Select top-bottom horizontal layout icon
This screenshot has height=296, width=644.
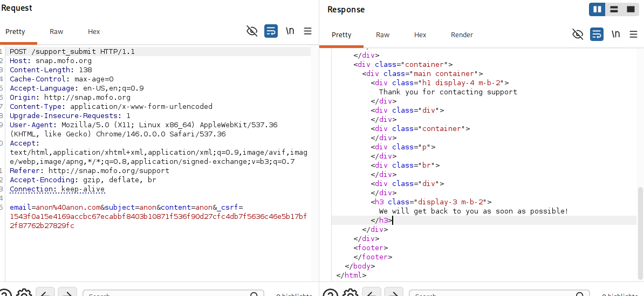click(x=614, y=10)
